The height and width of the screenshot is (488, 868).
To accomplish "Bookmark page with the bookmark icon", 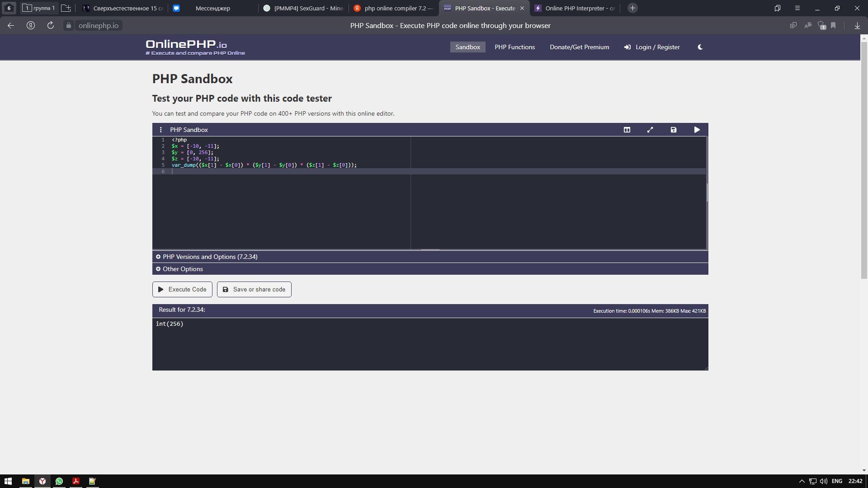I will (x=833, y=25).
